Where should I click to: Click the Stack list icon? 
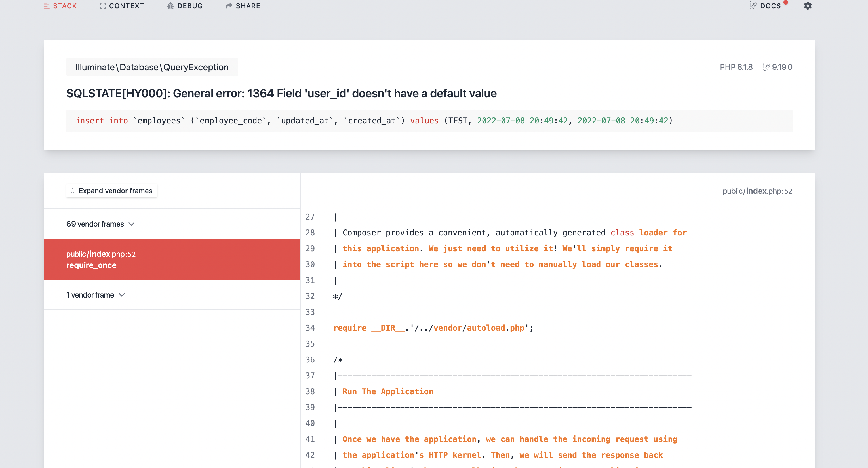[47, 6]
